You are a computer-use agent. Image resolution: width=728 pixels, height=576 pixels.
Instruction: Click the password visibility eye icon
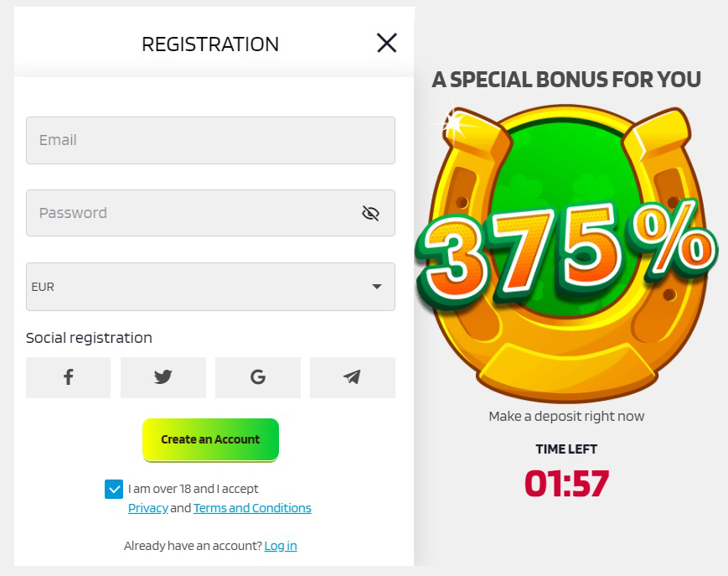[370, 213]
